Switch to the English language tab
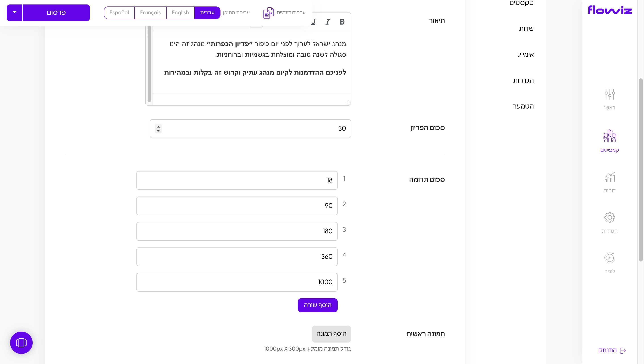Image resolution: width=644 pixels, height=364 pixels. click(x=180, y=13)
